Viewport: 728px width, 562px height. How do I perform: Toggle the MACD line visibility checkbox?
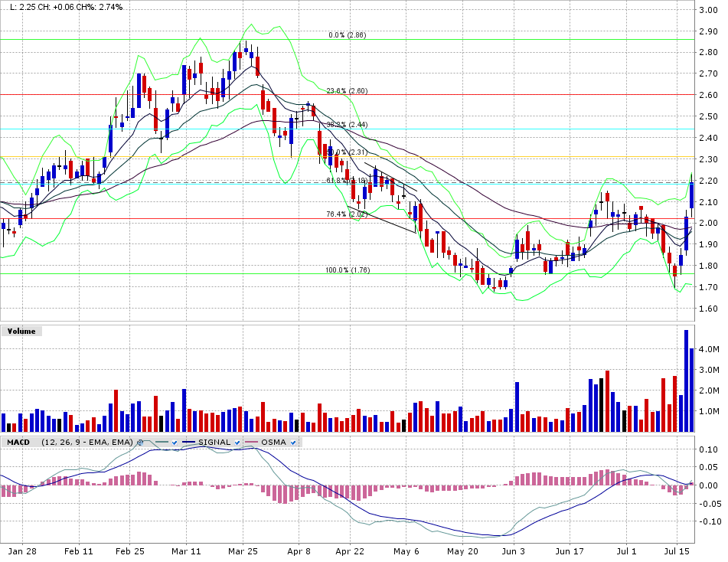pos(175,443)
